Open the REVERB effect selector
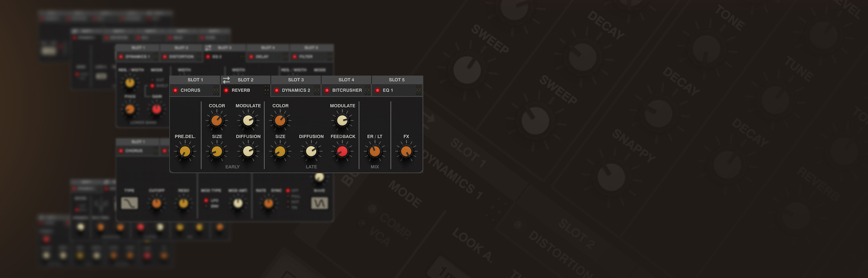This screenshot has height=278, width=868. tap(241, 90)
